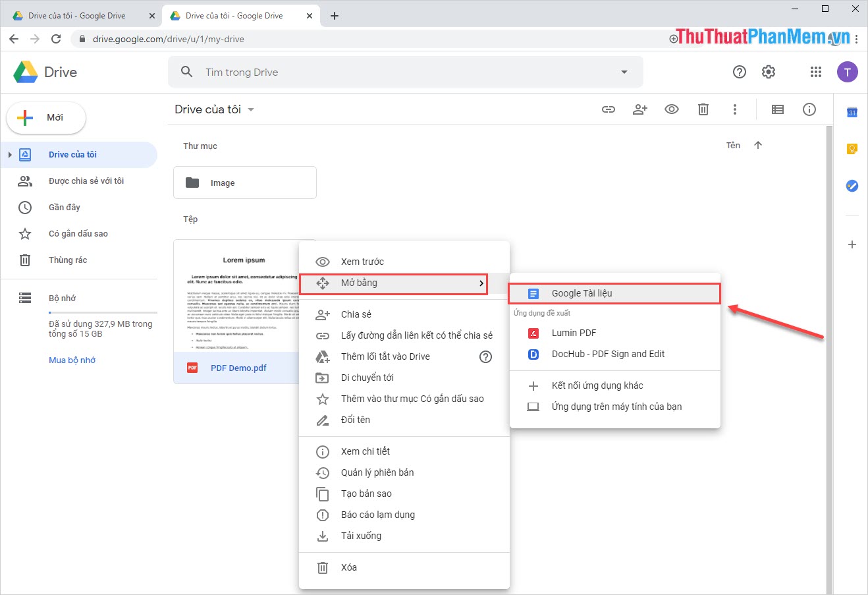Open with Lumin PDF

click(x=615, y=333)
